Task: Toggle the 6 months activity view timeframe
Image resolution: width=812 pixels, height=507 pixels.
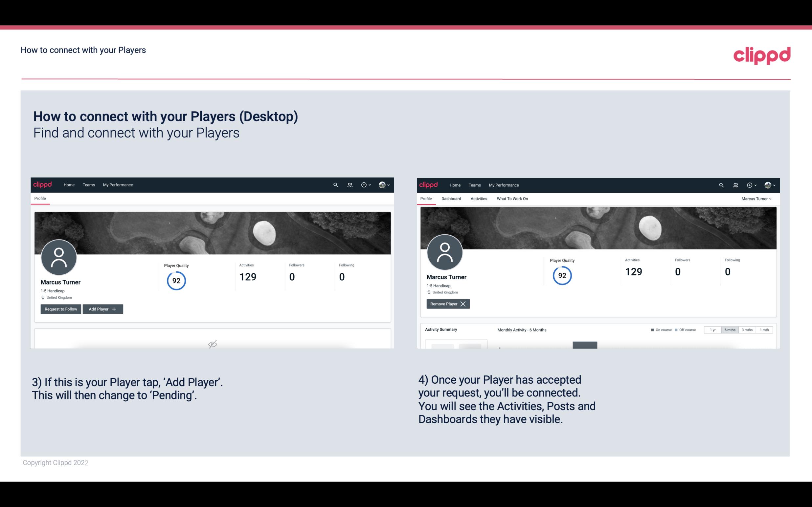Action: 730,329
